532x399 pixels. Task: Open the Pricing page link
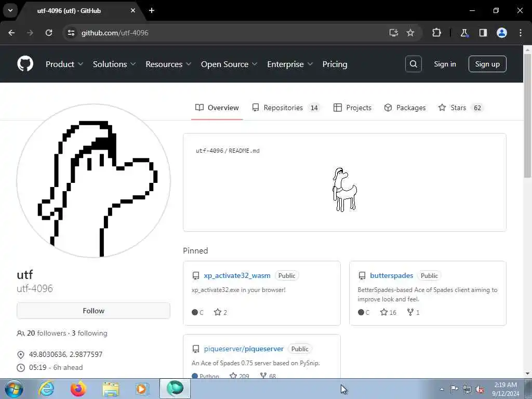335,64
